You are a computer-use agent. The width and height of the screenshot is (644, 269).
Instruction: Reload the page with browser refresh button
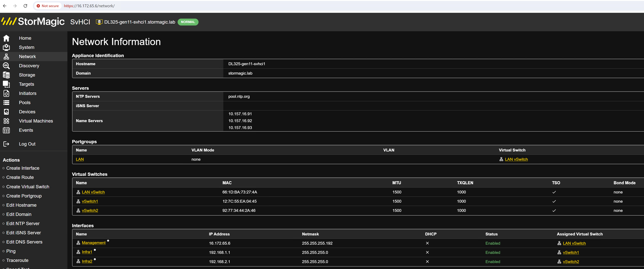click(x=25, y=6)
